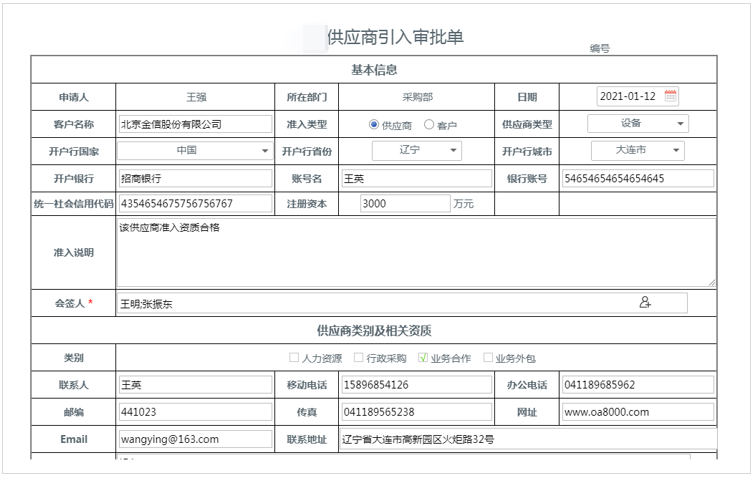The image size is (753, 478).
Task: Open the 开户行省份 dropdown showing 辽宁
Action: [x=416, y=151]
